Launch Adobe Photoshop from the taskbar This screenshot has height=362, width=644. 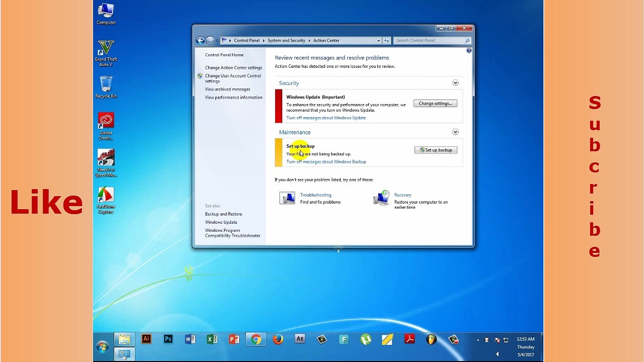(x=168, y=339)
